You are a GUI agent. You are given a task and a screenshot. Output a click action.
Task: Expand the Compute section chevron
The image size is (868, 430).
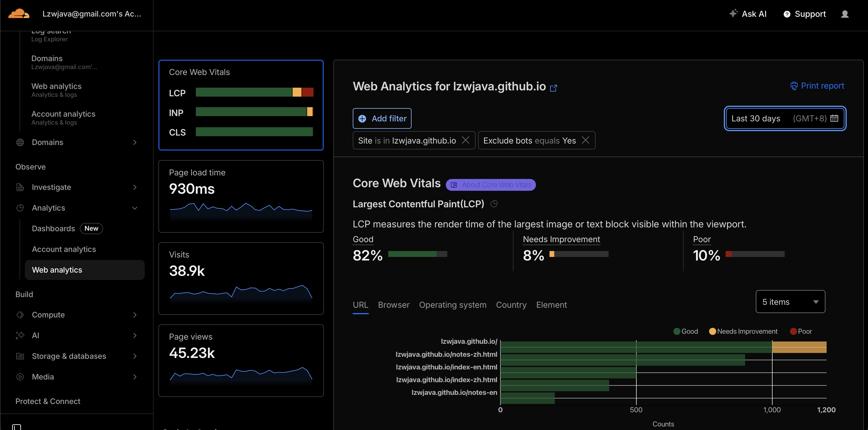tap(135, 315)
